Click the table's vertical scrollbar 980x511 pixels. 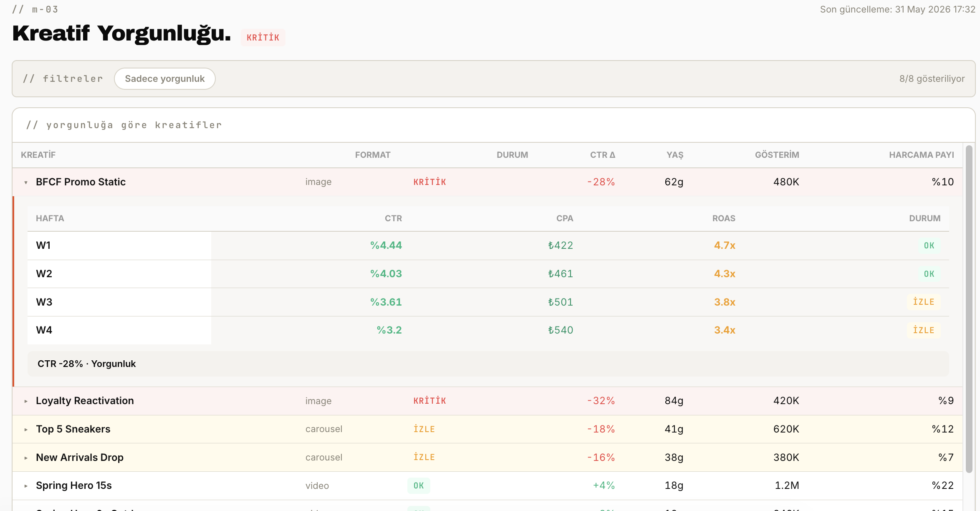969,309
